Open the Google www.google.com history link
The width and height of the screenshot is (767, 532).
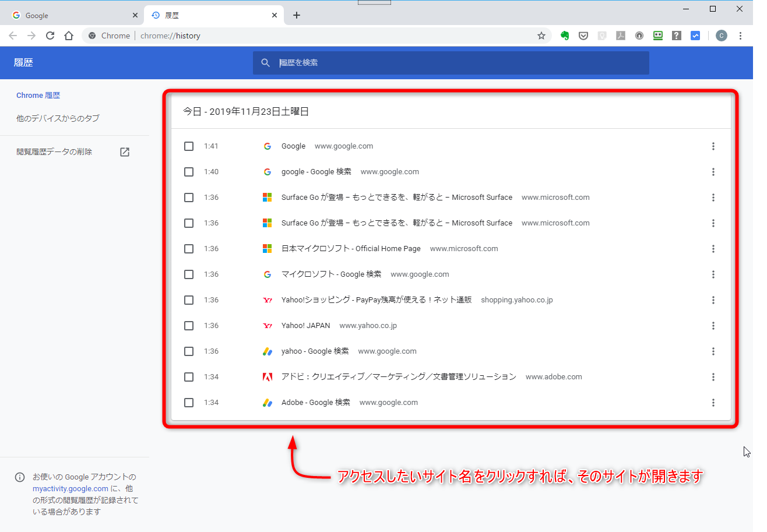(293, 146)
